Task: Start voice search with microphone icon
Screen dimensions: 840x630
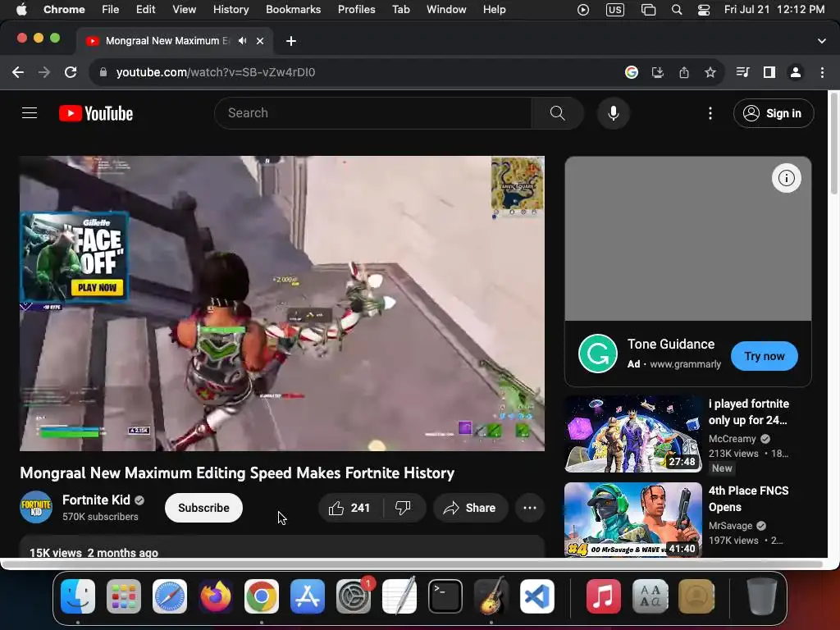Action: pos(614,113)
